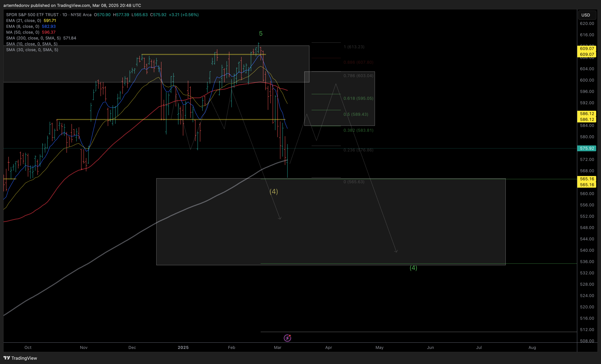Click the Fibonacci 0.786 (603.04) level label
Screen dimensions: 601x364
pyautogui.click(x=358, y=76)
